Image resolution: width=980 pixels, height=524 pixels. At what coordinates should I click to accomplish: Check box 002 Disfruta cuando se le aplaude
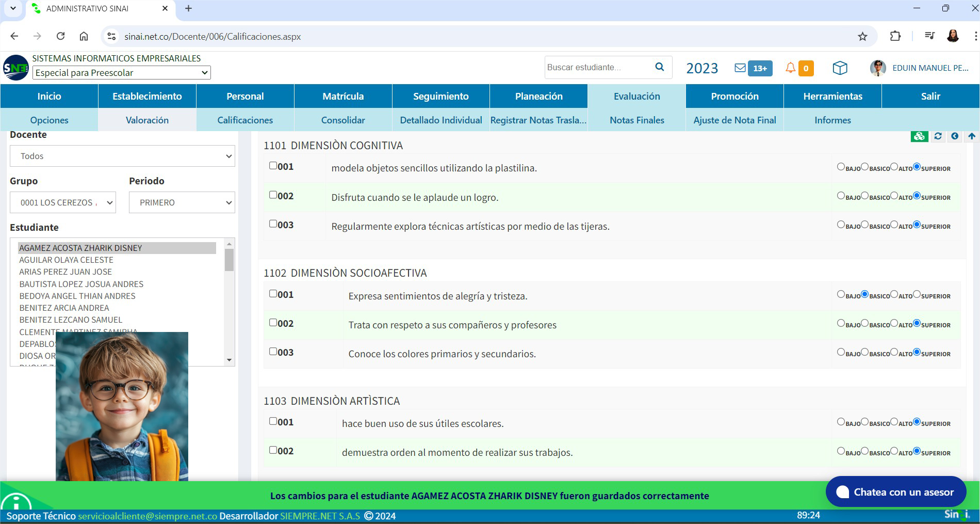click(273, 195)
